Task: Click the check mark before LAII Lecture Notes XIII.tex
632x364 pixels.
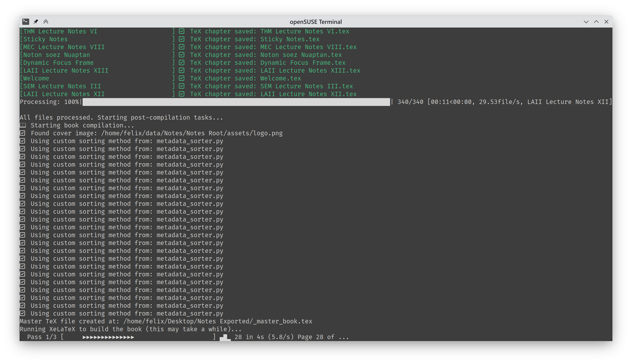Action: [x=182, y=71]
